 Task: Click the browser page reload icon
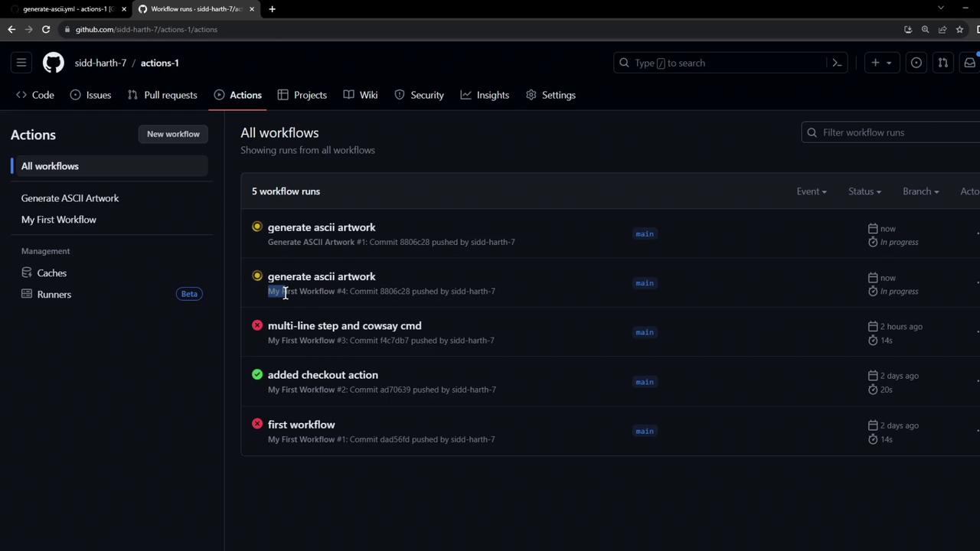pos(46,29)
